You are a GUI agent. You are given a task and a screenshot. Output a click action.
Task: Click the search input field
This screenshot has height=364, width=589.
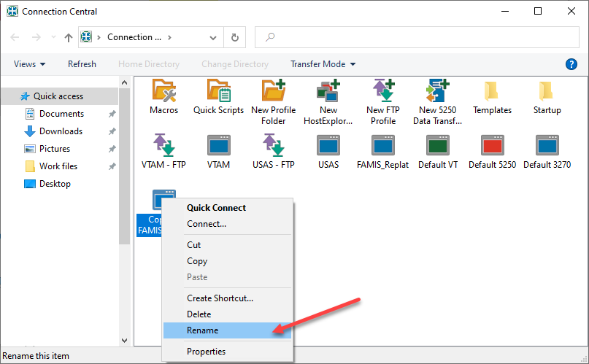tap(417, 37)
